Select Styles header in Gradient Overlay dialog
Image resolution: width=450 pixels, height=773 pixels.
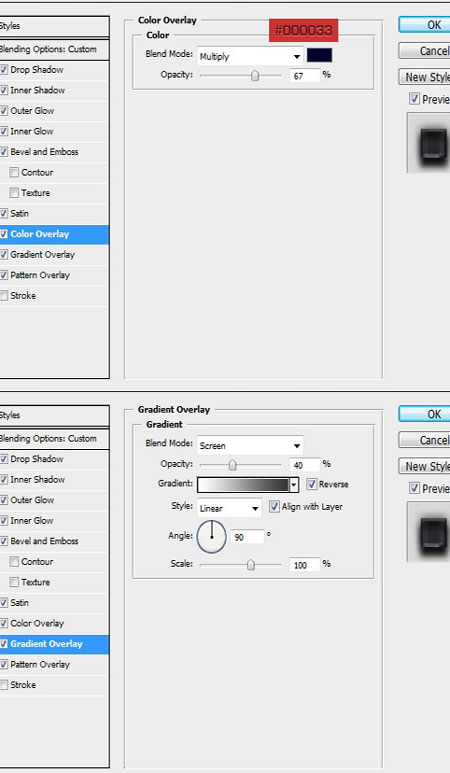click(53, 416)
